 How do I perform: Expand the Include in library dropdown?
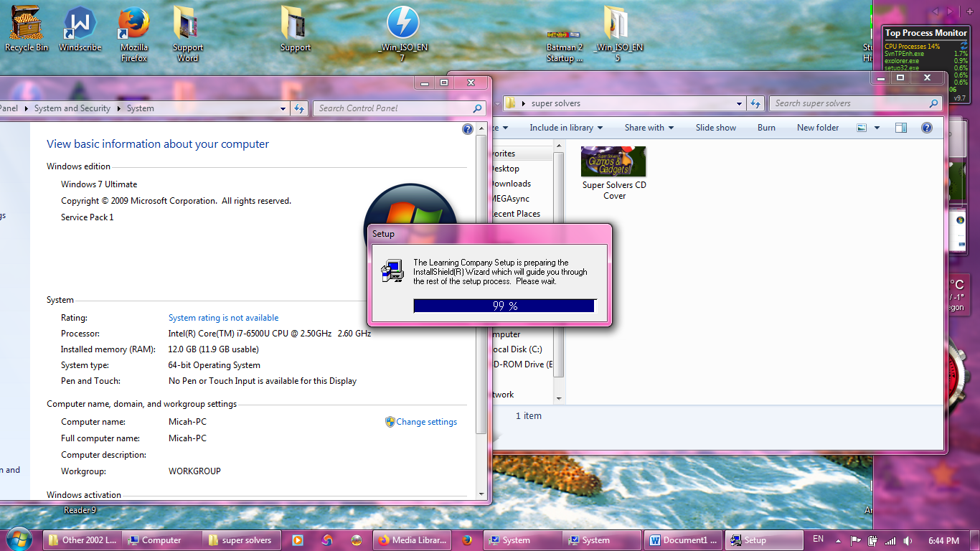click(566, 128)
